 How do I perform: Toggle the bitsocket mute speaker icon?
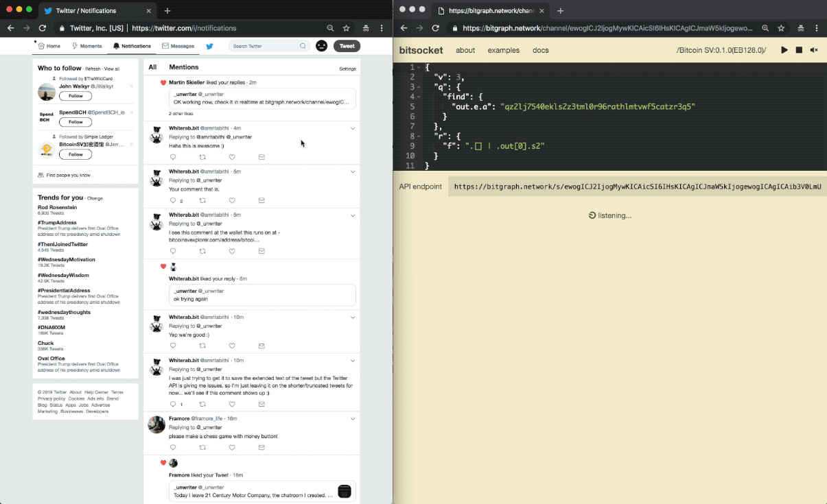814,50
